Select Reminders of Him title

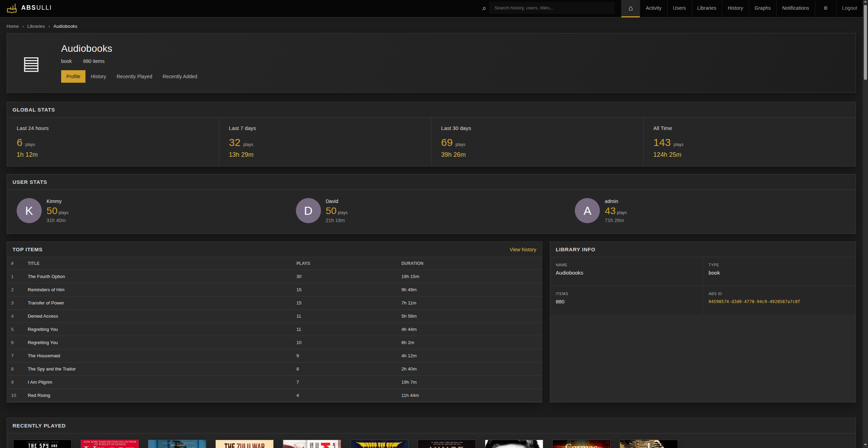click(x=46, y=290)
